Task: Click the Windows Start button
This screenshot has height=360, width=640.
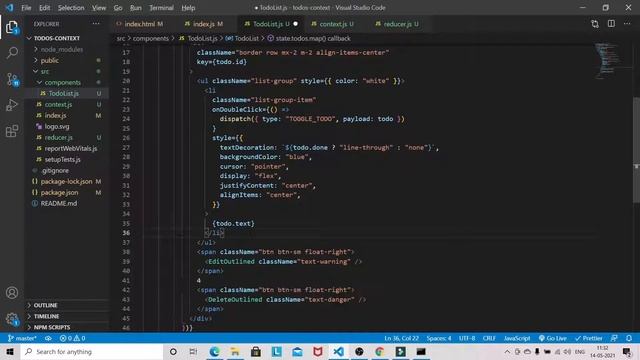Action: point(10,351)
